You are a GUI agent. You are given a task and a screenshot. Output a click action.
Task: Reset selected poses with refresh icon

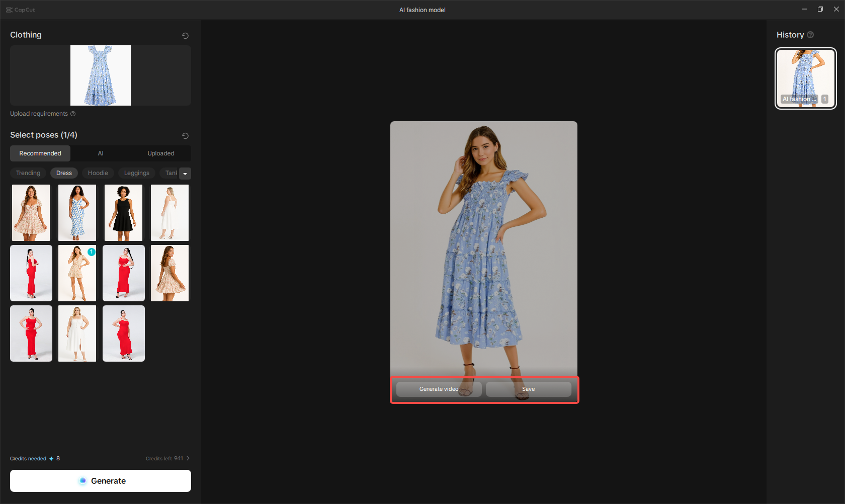[x=185, y=136]
